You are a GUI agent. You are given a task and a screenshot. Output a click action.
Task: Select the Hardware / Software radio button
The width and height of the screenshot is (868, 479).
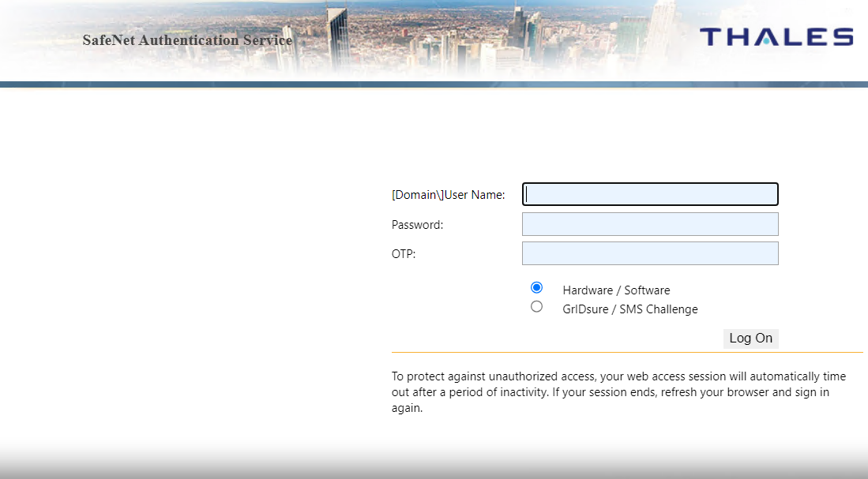tap(537, 288)
